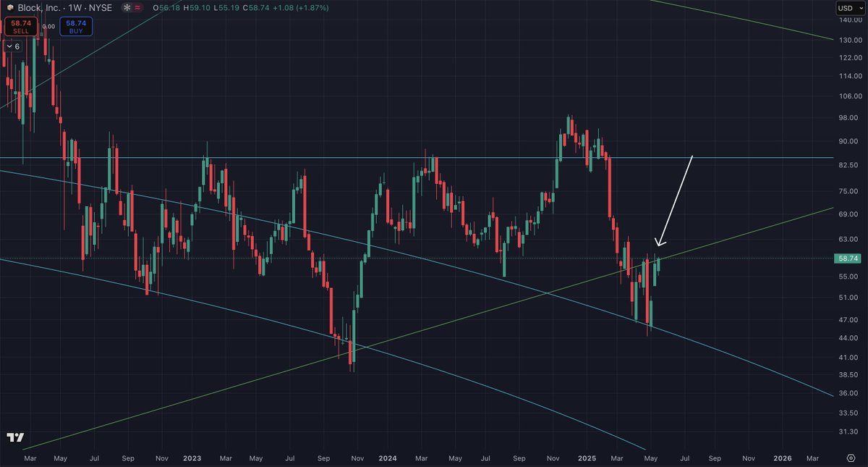Click the 38.50 price axis label
This screenshot has width=868, height=467.
tap(850, 376)
